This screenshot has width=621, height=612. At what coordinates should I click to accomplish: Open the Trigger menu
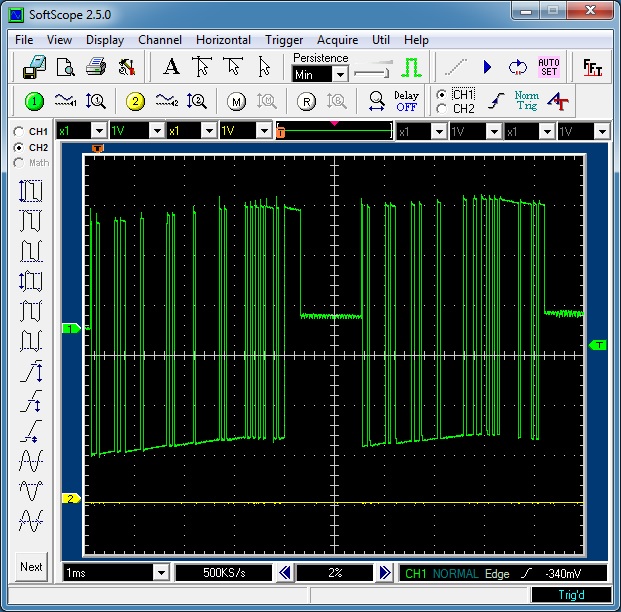coord(284,40)
